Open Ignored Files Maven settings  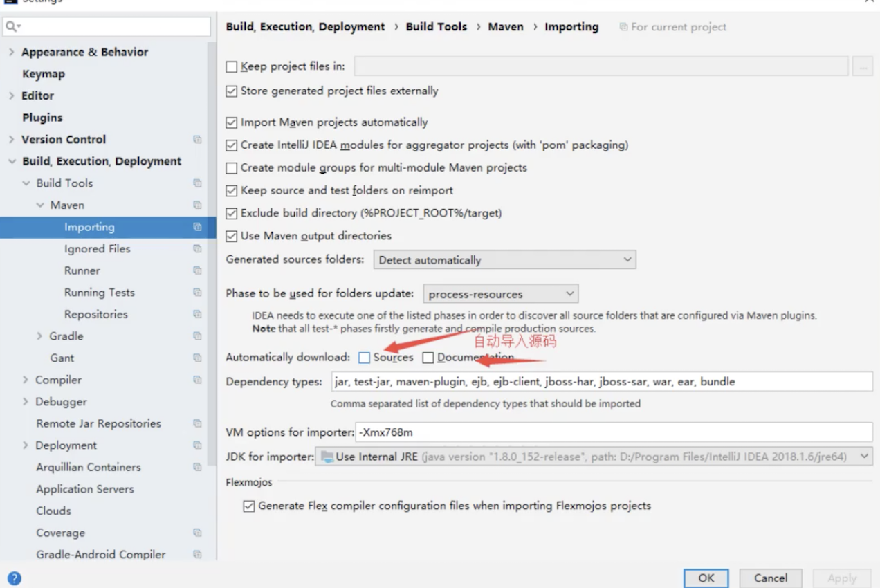point(98,249)
